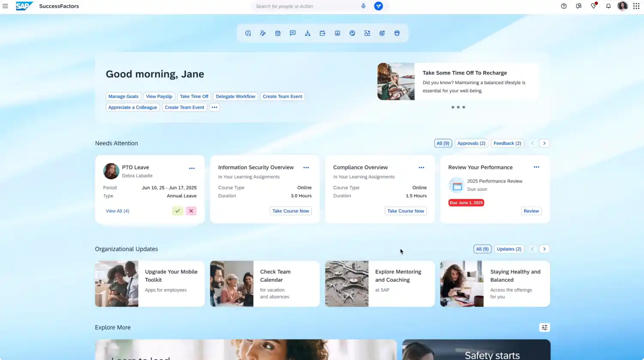644x360 pixels.
Task: Click the Take Course Now button for Compliance Overview
Action: click(x=405, y=211)
